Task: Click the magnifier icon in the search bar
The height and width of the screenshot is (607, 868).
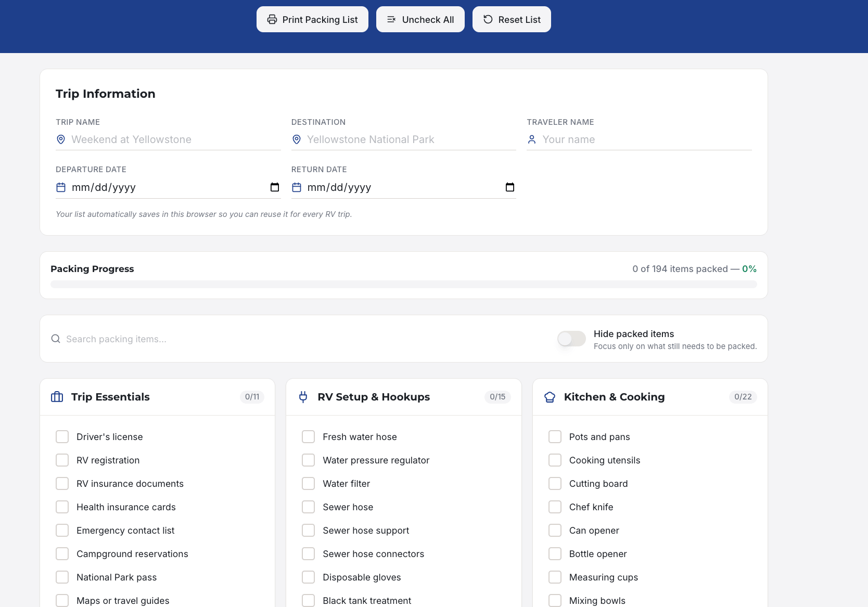Action: click(56, 339)
